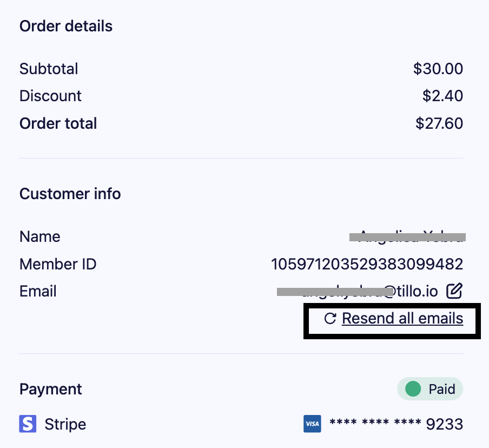The width and height of the screenshot is (489, 448).
Task: Click the Discount amount $2.40
Action: [442, 96]
